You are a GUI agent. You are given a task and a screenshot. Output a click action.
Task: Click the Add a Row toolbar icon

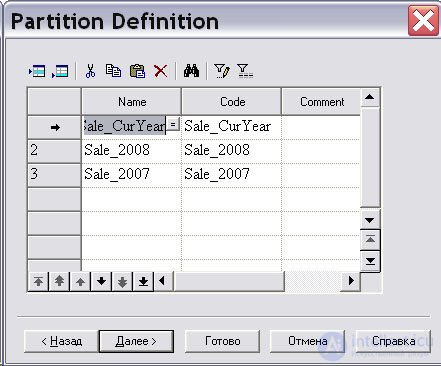pyautogui.click(x=60, y=71)
